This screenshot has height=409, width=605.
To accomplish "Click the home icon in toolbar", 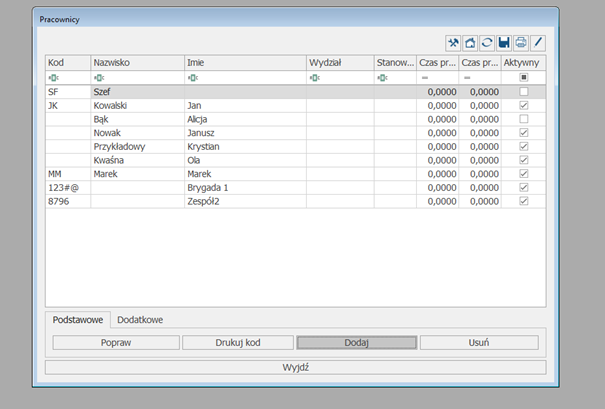I will [x=471, y=42].
